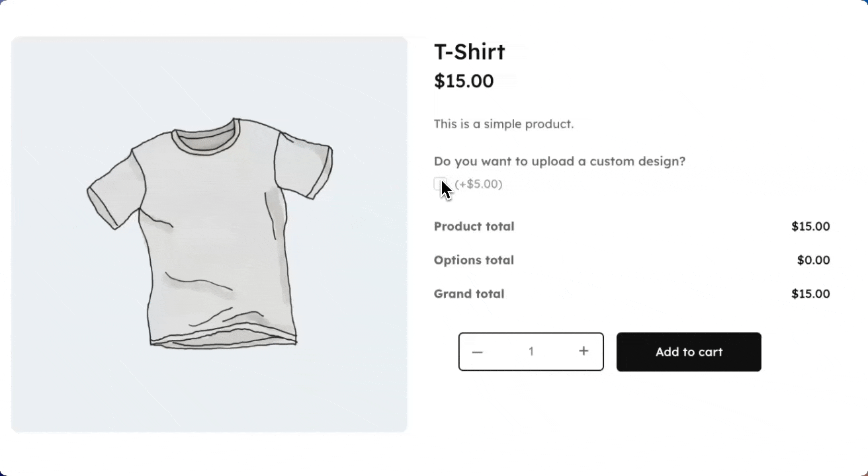868x476 pixels.
Task: Click the $15.00 Grand total amount
Action: [810, 294]
